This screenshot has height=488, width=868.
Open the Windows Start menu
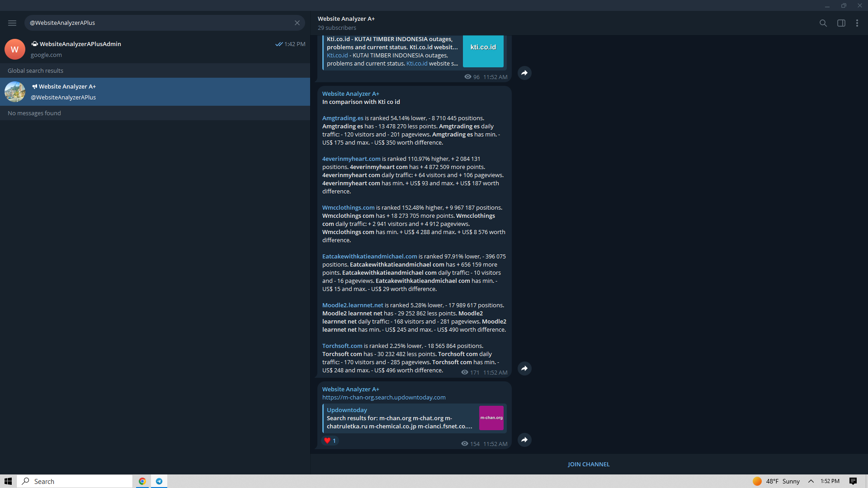[8, 481]
